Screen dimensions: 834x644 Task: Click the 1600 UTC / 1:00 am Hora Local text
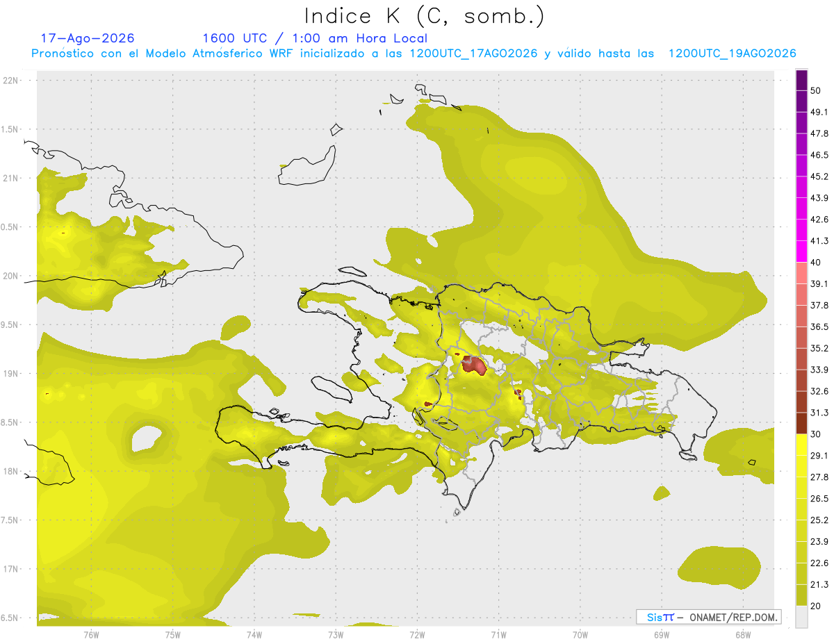coord(315,38)
